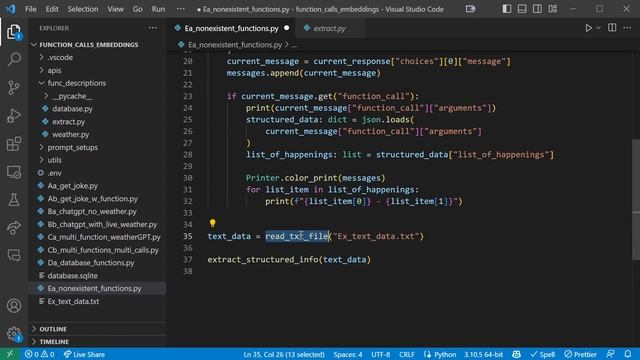Click the editor vertical scrollbar
The image size is (640, 360).
point(636,199)
